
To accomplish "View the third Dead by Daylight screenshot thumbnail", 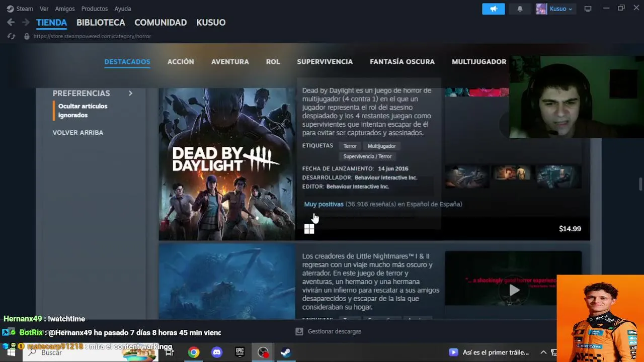I will tap(558, 176).
